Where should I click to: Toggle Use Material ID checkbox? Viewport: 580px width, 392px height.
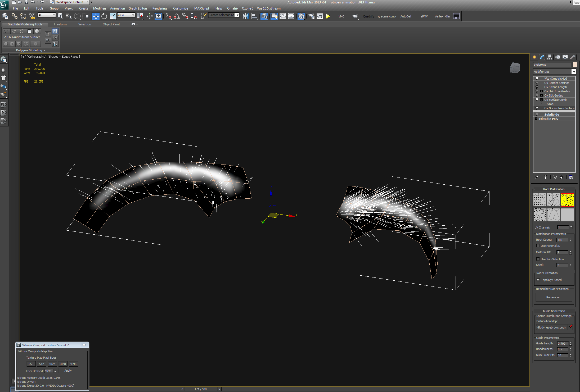pyautogui.click(x=538, y=246)
